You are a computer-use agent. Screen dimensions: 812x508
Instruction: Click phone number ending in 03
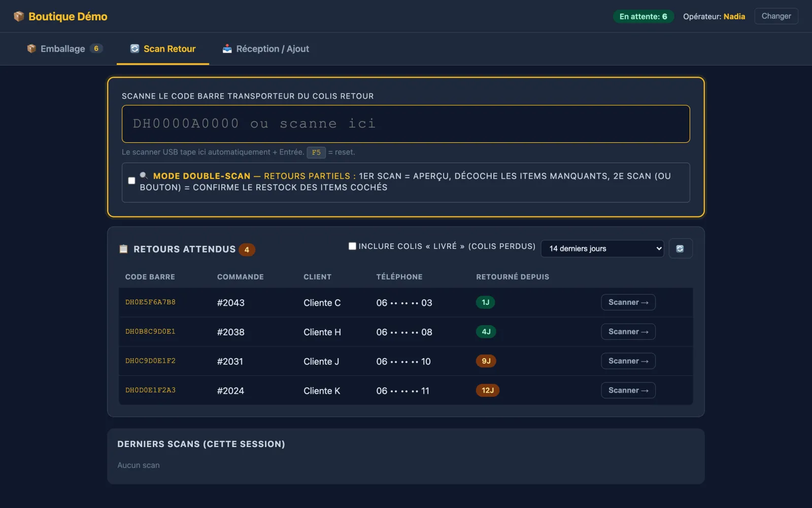point(404,303)
